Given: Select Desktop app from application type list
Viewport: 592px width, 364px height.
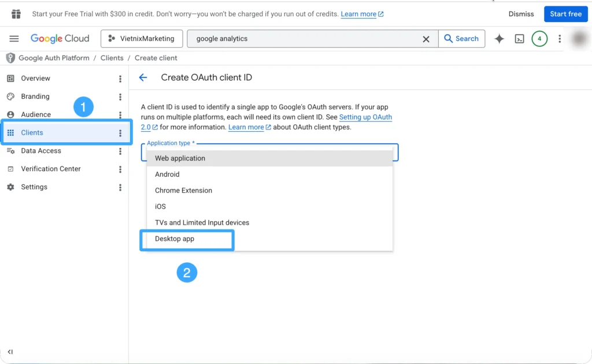Looking at the screenshot, I should click(x=175, y=239).
